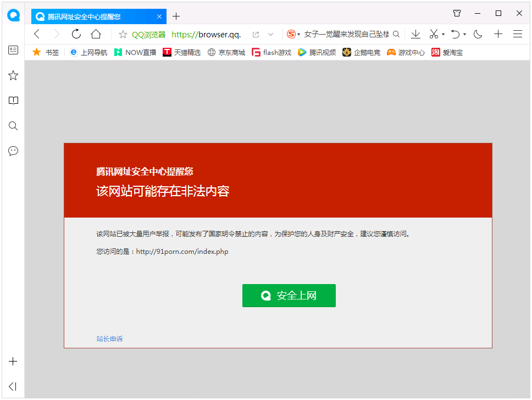Open the Sogou search engine selector
This screenshot has height=400, width=532.
point(293,34)
